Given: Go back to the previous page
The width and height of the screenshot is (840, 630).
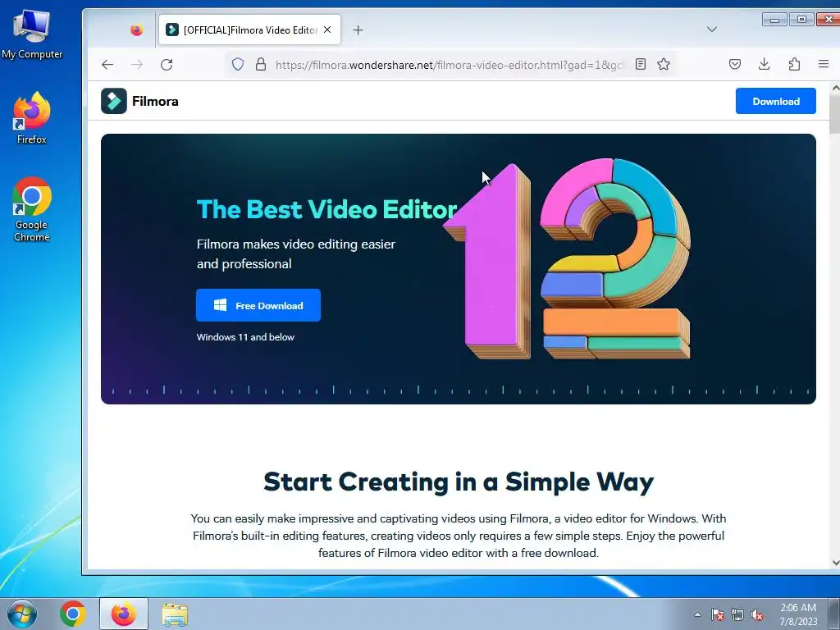Looking at the screenshot, I should [x=107, y=65].
